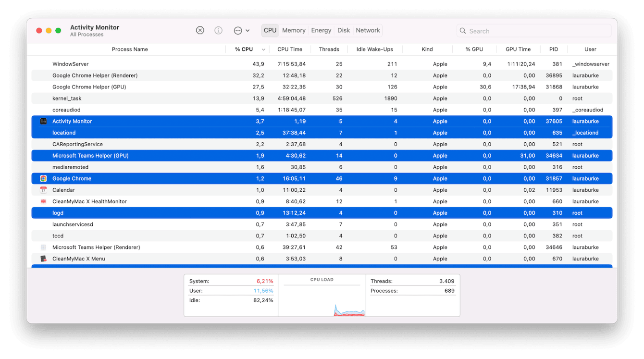Open the dropdown chevron beside the More options icon
Viewport: 644px width, 359px height.
248,30
